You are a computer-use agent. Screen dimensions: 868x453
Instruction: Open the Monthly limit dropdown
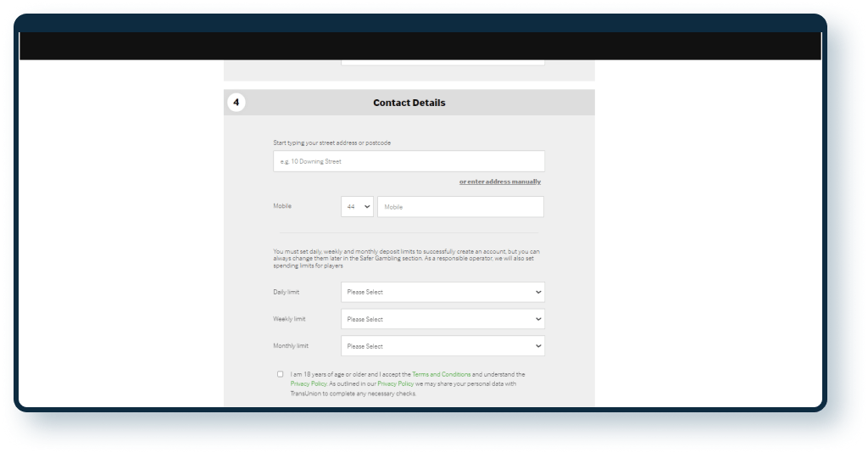pyautogui.click(x=442, y=346)
